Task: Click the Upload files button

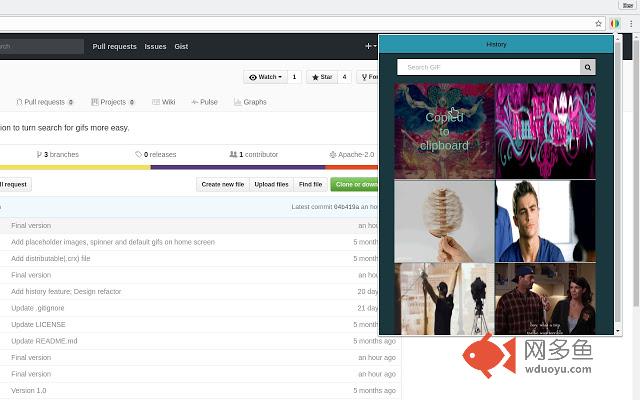Action: (271, 184)
